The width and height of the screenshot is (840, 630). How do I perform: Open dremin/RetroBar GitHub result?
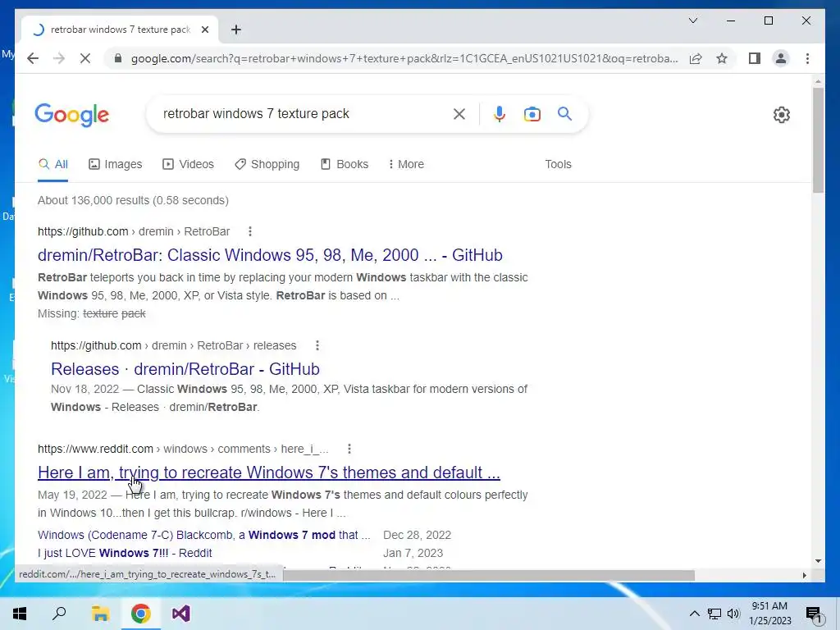(270, 255)
